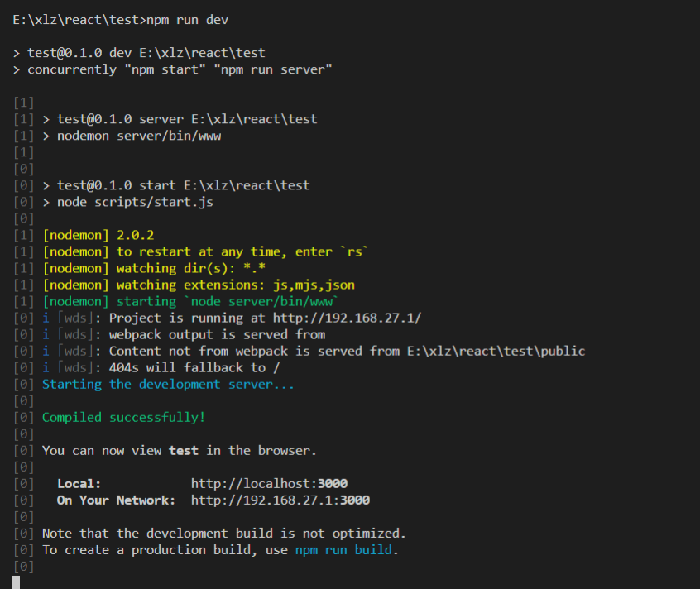Click 'webpack output is served from' line

(217, 335)
